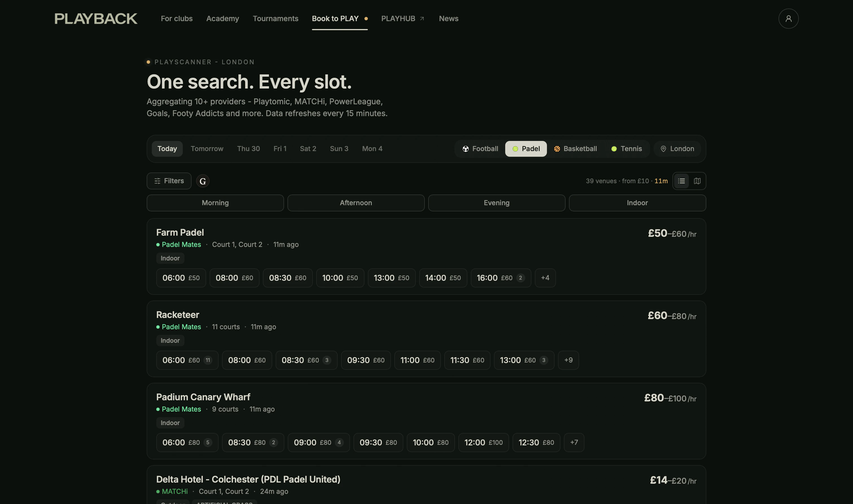Select the Tennis sport filter

626,149
